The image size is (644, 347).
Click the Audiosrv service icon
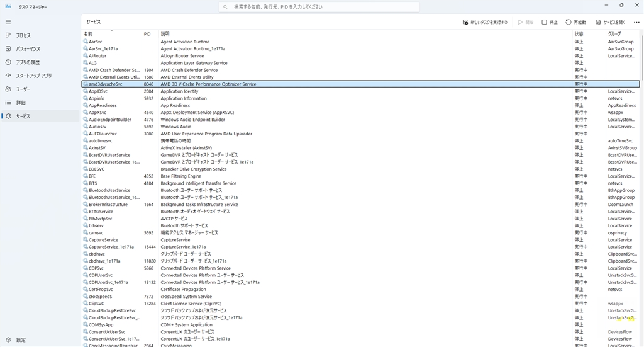click(86, 127)
